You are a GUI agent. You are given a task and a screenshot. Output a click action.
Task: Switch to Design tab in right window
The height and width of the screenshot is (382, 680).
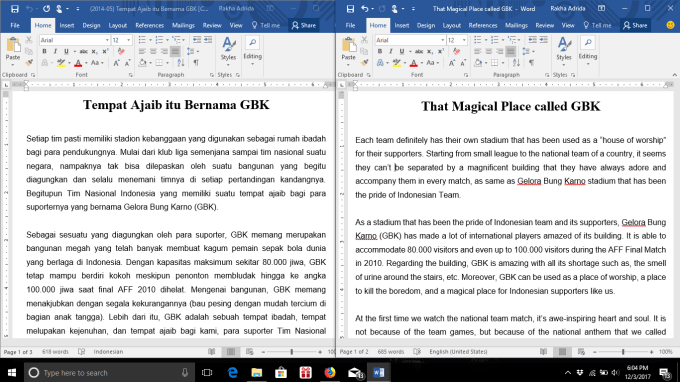tap(426, 26)
